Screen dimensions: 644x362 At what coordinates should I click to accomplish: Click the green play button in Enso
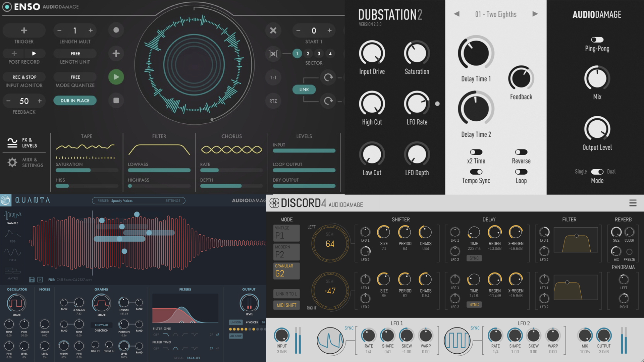[x=116, y=77]
